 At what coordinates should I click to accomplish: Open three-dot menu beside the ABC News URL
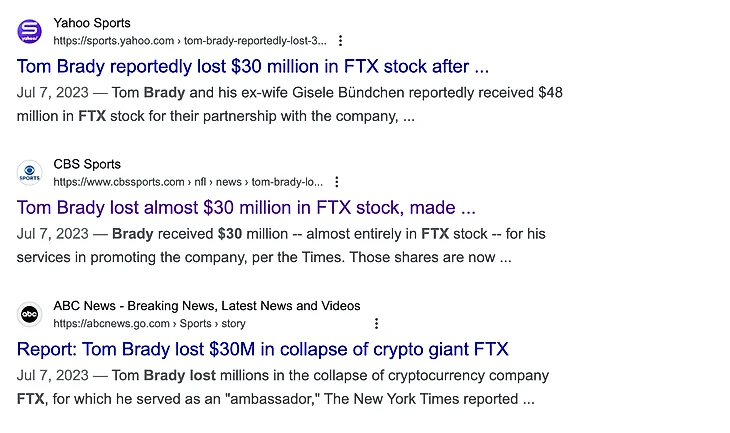click(376, 324)
